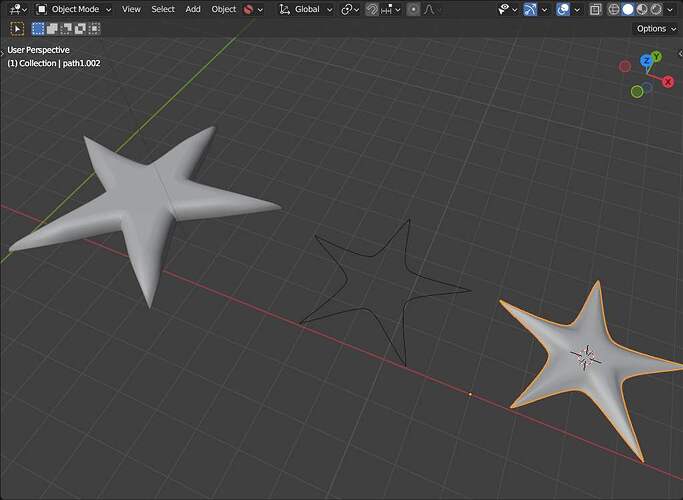683x500 pixels.
Task: Choose Subtract from selection mode
Action: tap(66, 29)
